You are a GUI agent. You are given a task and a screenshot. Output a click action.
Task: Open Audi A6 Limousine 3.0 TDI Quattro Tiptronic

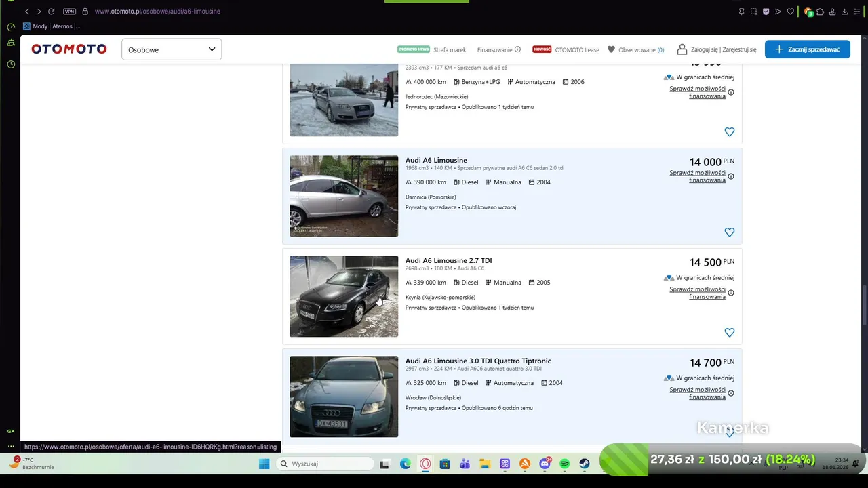pos(478,361)
